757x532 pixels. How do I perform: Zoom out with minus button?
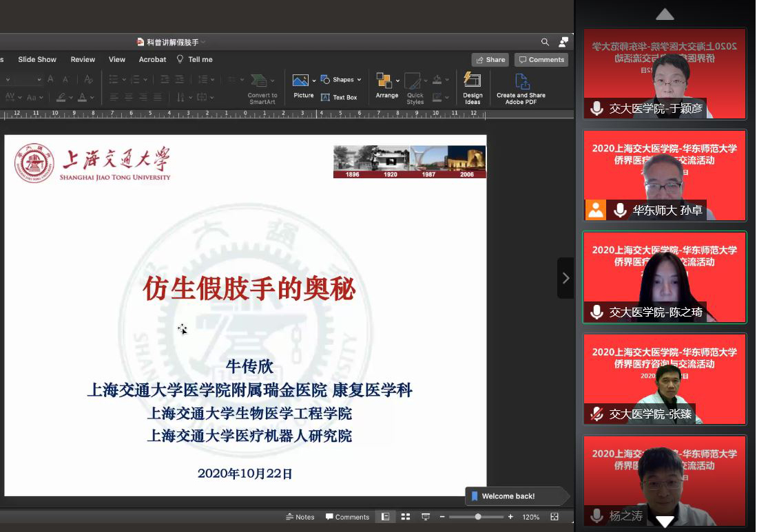pos(442,517)
